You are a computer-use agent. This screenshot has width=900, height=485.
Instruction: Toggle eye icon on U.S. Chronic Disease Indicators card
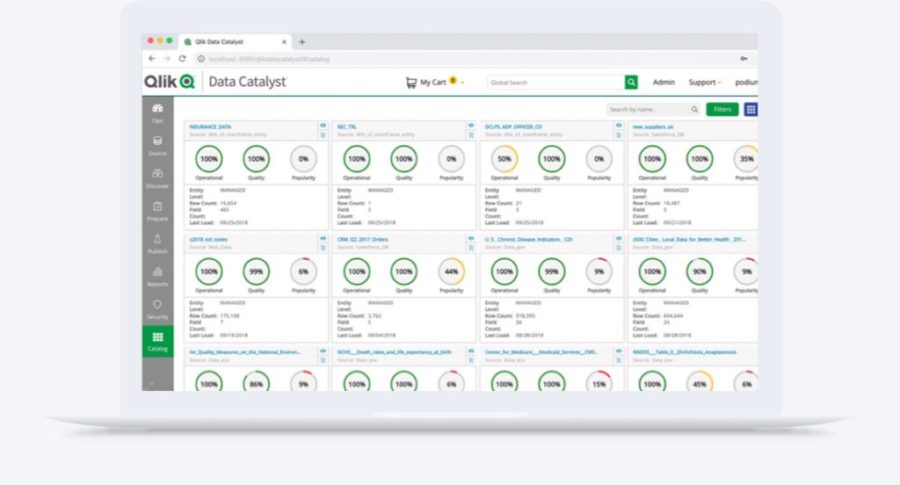(x=618, y=238)
